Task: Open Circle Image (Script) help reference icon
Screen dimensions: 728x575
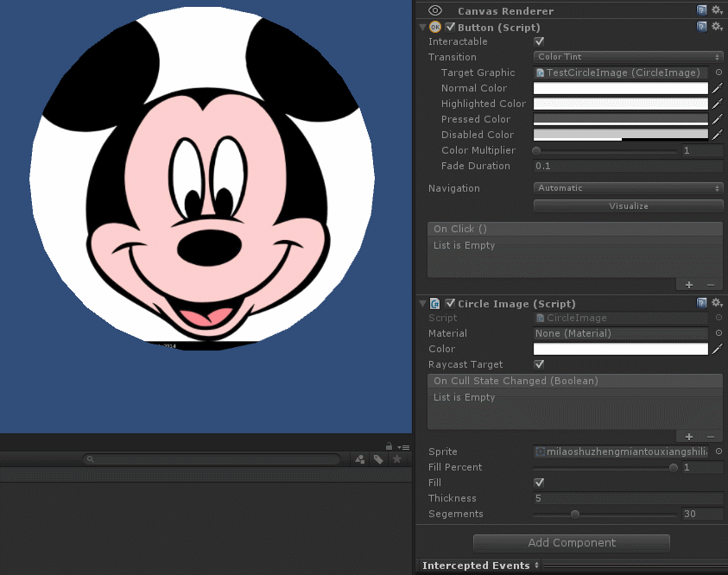Action: pyautogui.click(x=701, y=303)
